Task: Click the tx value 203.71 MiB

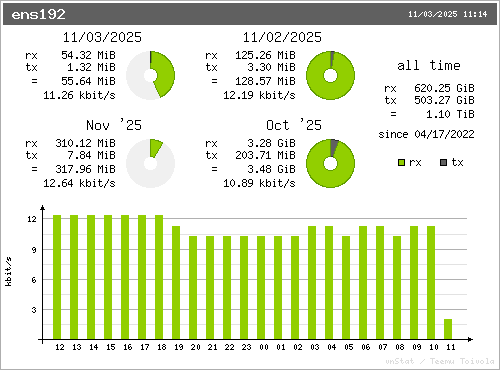Action: coord(265,155)
